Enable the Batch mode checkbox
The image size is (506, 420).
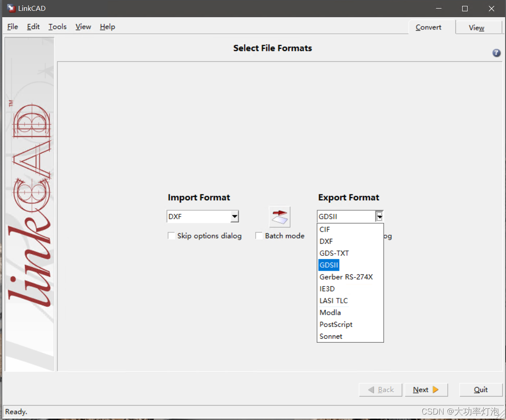pyautogui.click(x=259, y=236)
